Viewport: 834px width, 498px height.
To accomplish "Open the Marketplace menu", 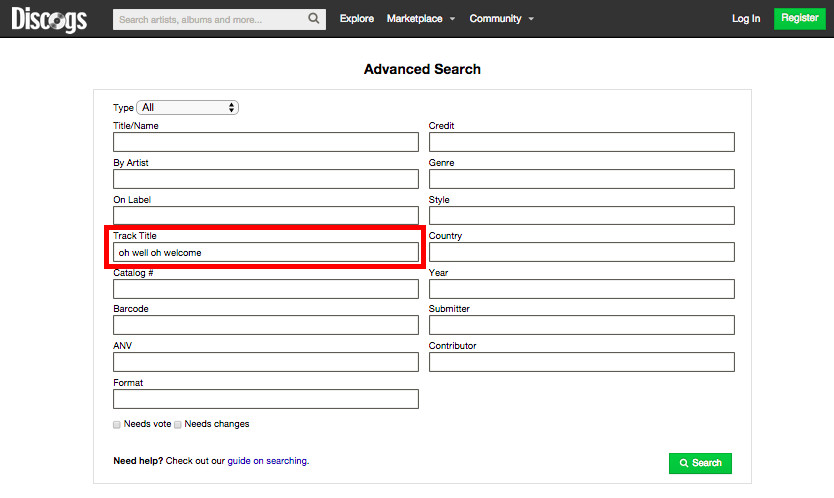I will point(414,19).
